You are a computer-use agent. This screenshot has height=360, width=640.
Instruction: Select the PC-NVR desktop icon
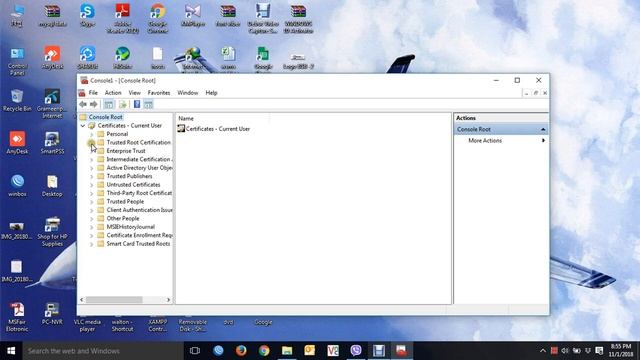coord(52,313)
